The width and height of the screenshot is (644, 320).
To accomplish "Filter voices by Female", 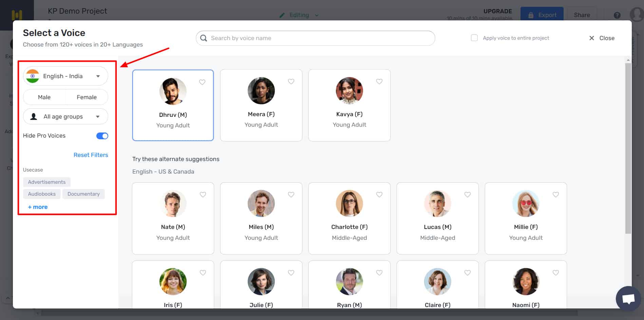I will coord(87,97).
